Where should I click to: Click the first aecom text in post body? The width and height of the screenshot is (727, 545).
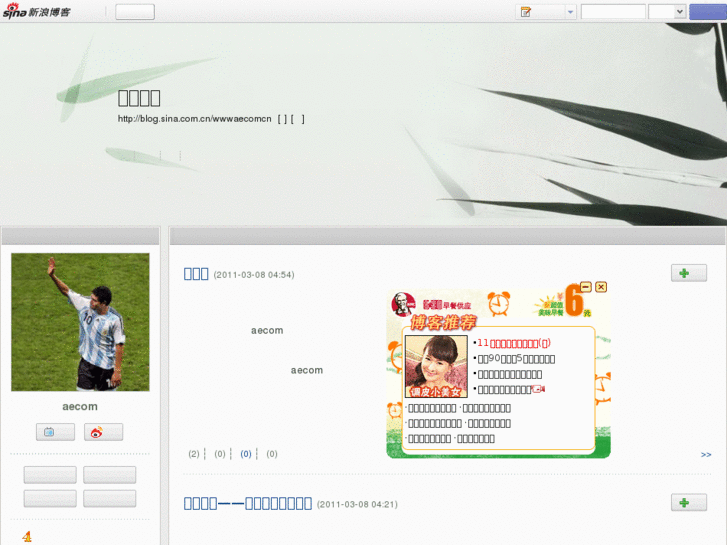click(267, 330)
